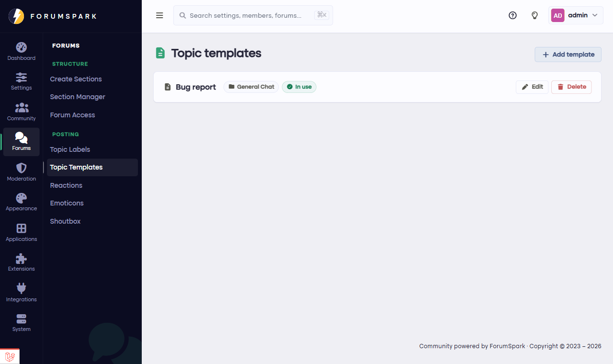Open the help question mark icon

tap(512, 15)
